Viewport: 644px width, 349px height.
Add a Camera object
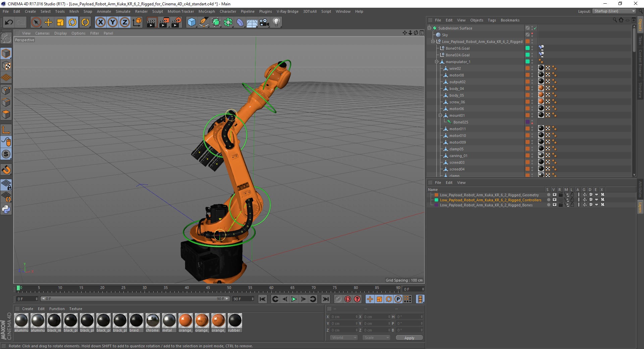tap(264, 22)
